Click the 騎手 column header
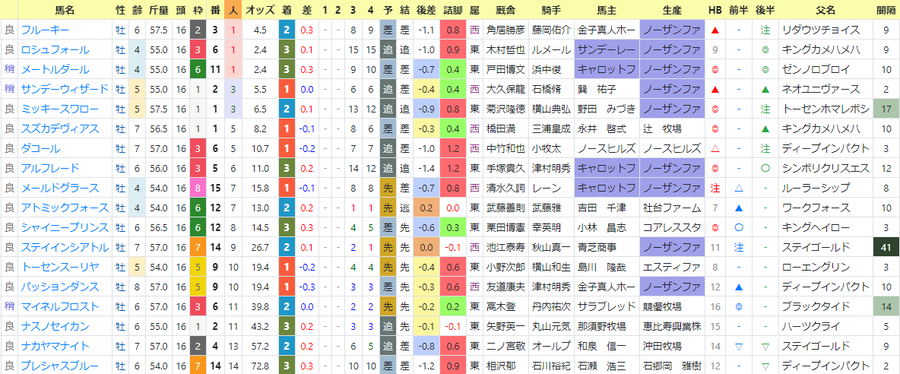900x374 pixels. click(x=552, y=10)
